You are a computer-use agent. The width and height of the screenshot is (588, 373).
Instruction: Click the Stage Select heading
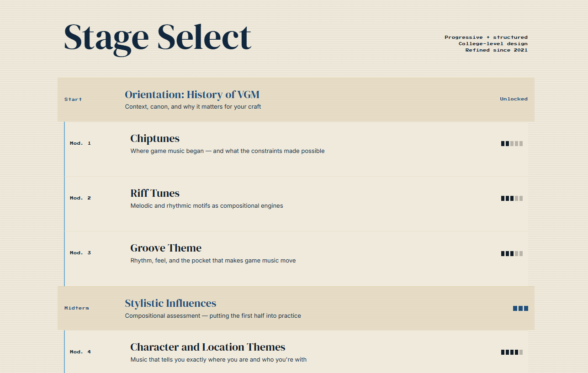click(x=158, y=37)
